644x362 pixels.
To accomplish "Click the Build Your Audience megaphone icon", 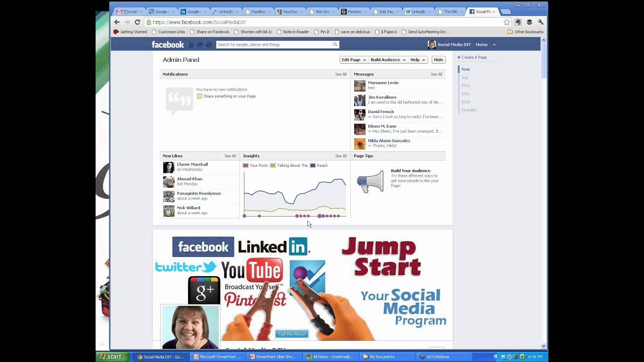I will pyautogui.click(x=370, y=182).
